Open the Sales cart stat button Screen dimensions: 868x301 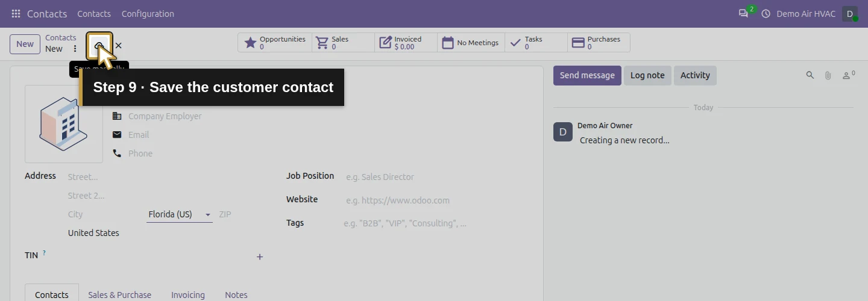[343, 43]
